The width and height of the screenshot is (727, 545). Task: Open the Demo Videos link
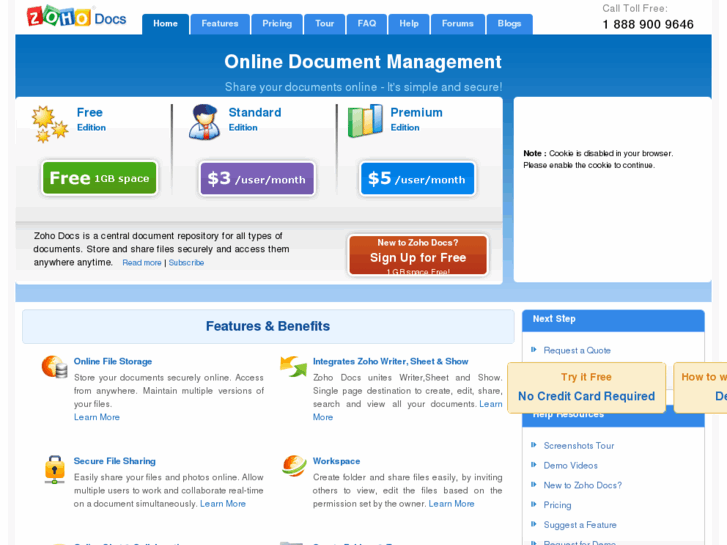point(570,466)
